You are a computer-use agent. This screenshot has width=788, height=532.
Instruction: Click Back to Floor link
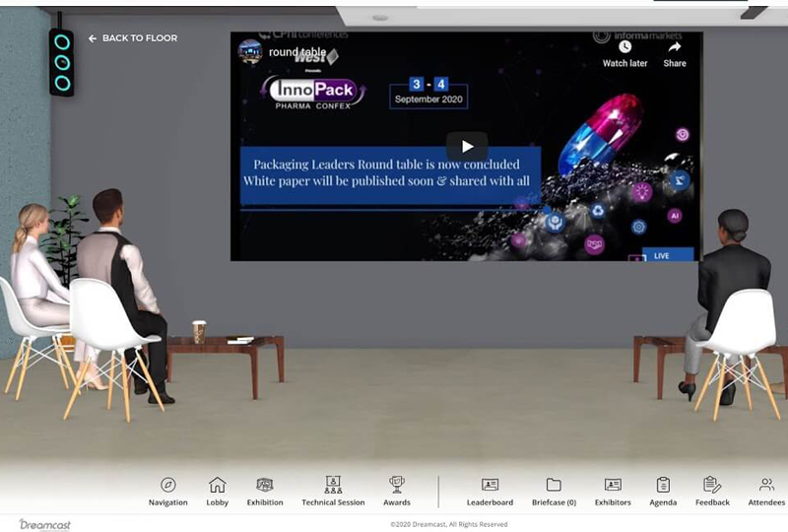click(133, 38)
